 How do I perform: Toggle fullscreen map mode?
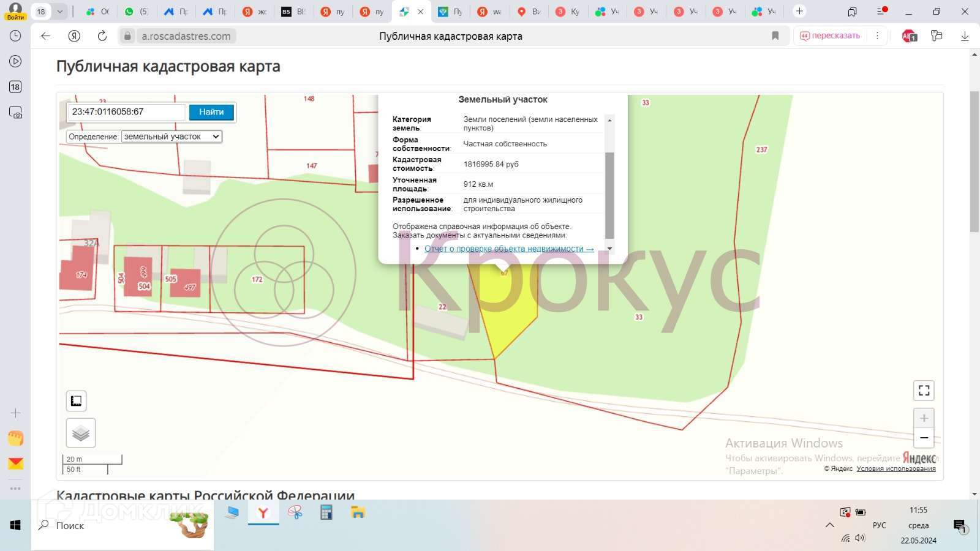(924, 391)
